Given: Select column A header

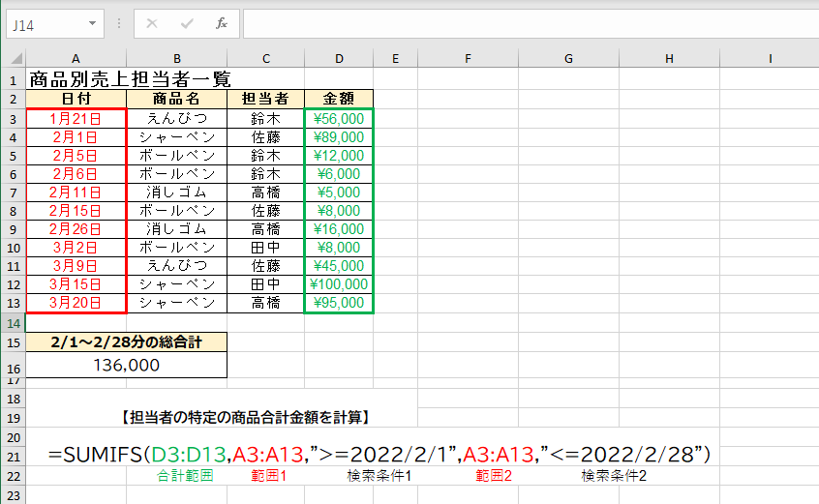Looking at the screenshot, I should pyautogui.click(x=76, y=59).
